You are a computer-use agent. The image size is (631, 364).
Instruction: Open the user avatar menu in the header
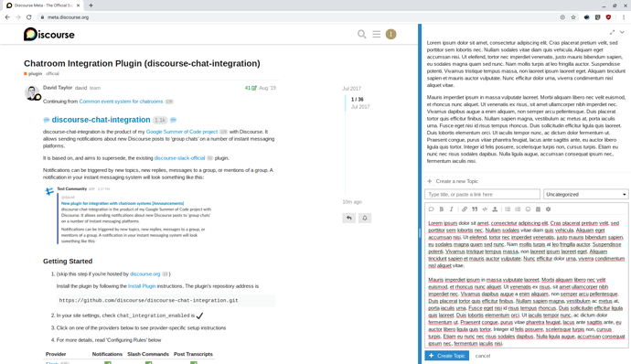[390, 34]
